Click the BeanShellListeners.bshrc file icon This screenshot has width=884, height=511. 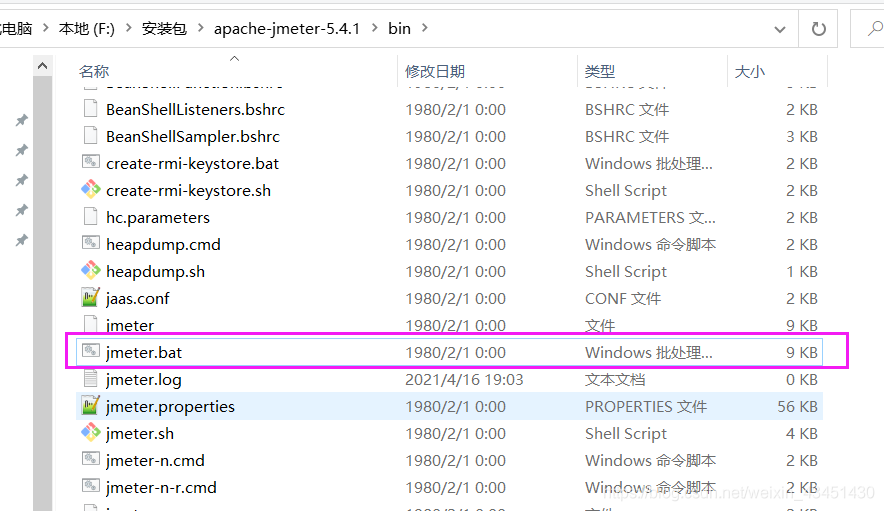pos(91,109)
